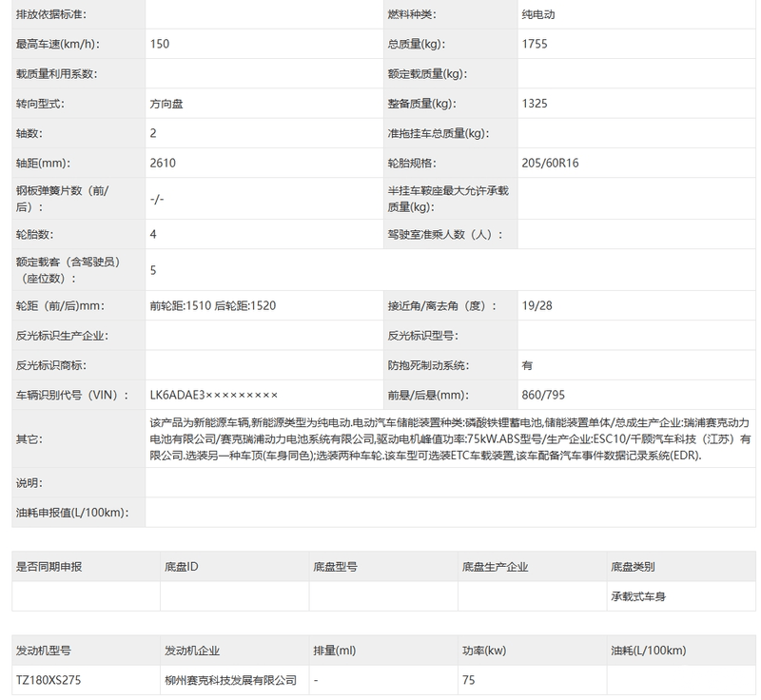Click the 底盘ID column header
761x700 pixels.
click(181, 567)
